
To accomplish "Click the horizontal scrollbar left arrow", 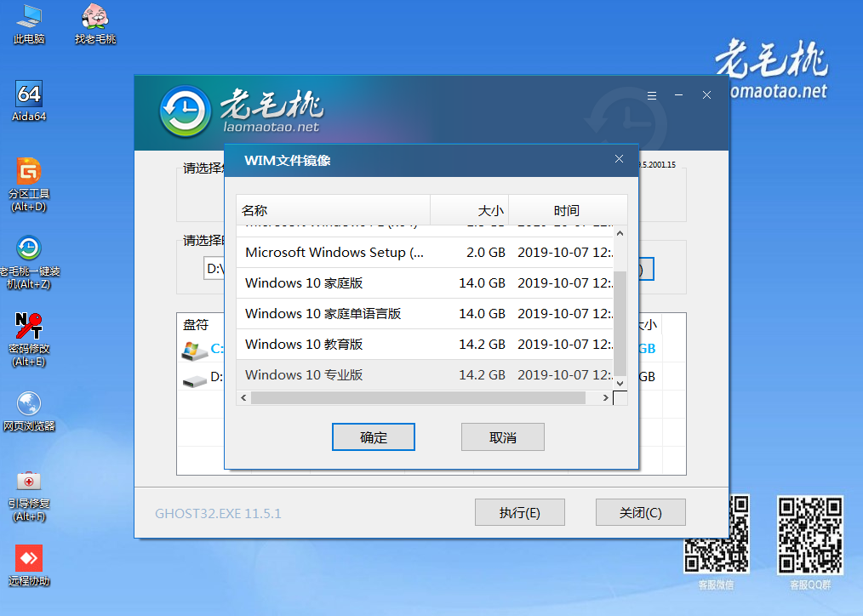I will (x=243, y=397).
